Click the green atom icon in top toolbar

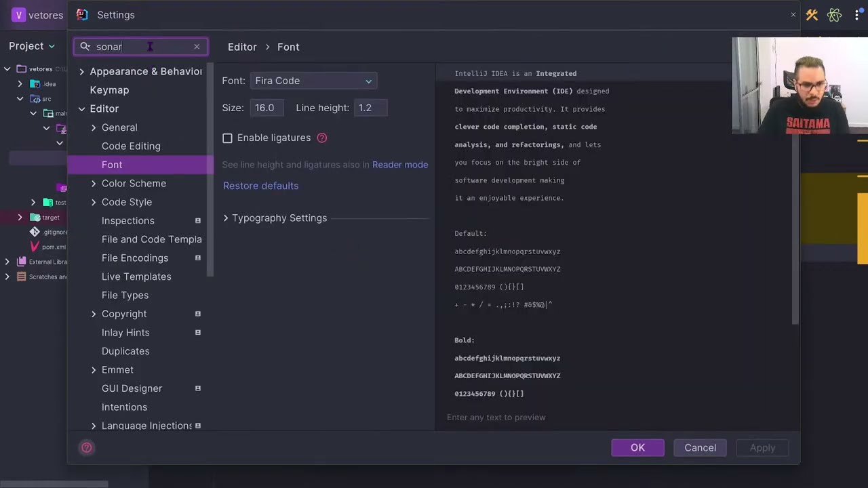click(x=834, y=15)
